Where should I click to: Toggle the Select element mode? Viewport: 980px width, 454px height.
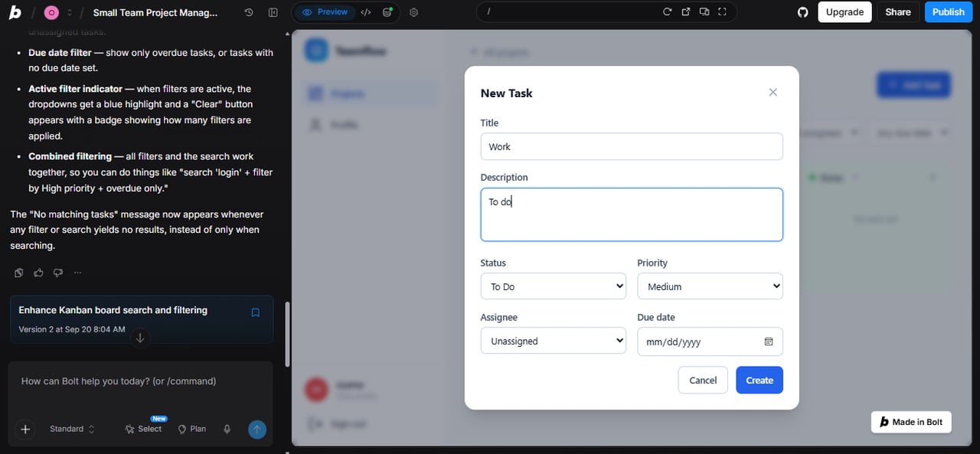[143, 429]
